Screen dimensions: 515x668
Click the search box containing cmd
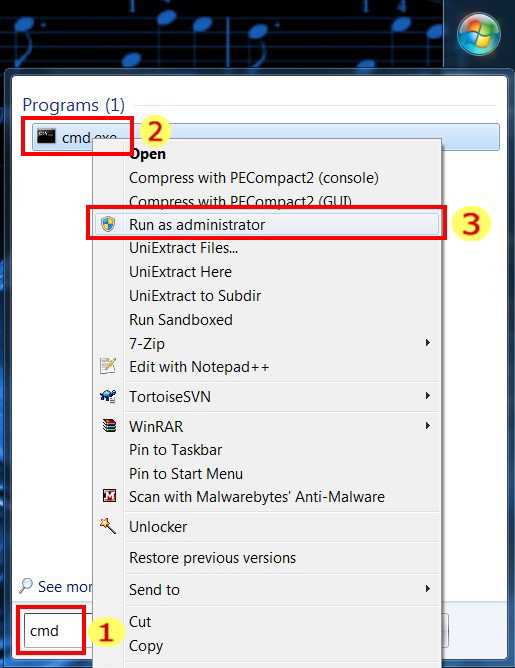[x=53, y=631]
